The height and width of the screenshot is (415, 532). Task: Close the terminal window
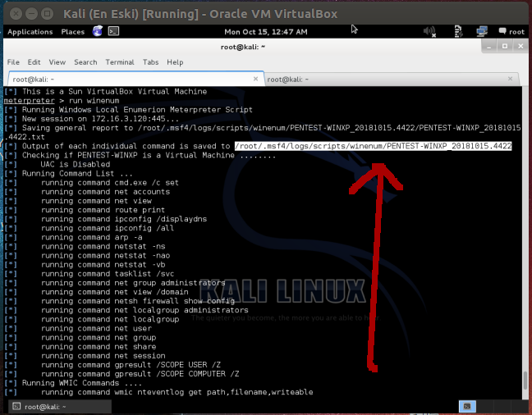pyautogui.click(x=521, y=47)
